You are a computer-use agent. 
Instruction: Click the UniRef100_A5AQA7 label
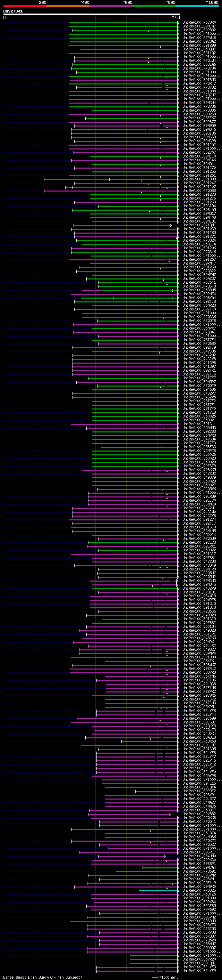[199, 49]
